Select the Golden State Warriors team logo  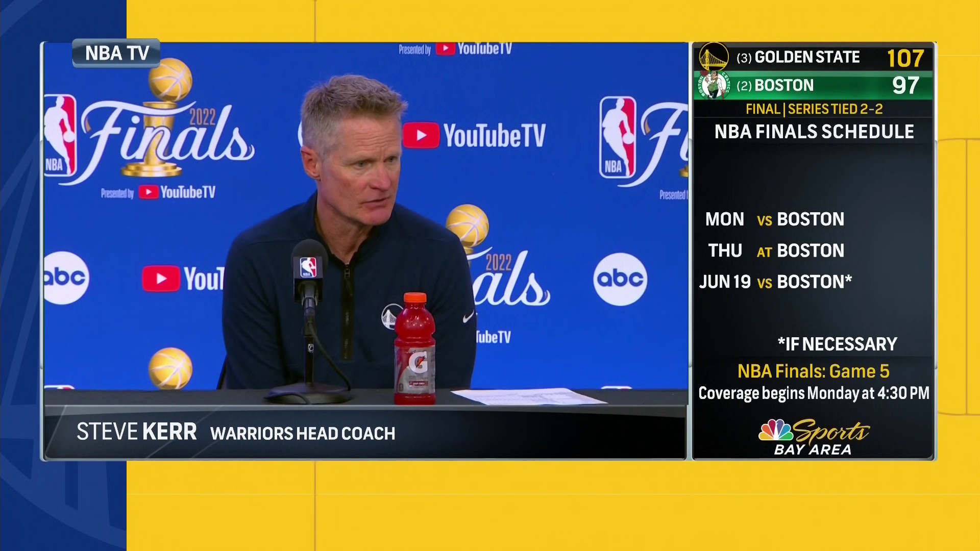715,58
